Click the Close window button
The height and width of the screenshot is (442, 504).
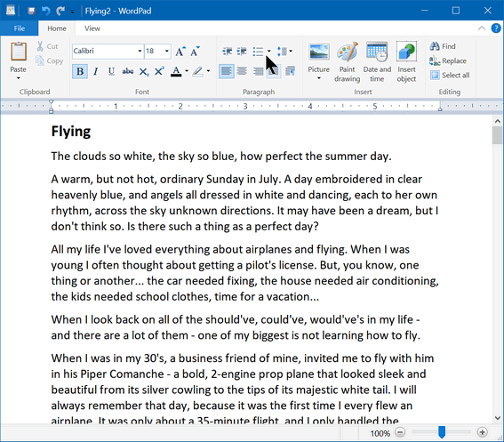(488, 11)
